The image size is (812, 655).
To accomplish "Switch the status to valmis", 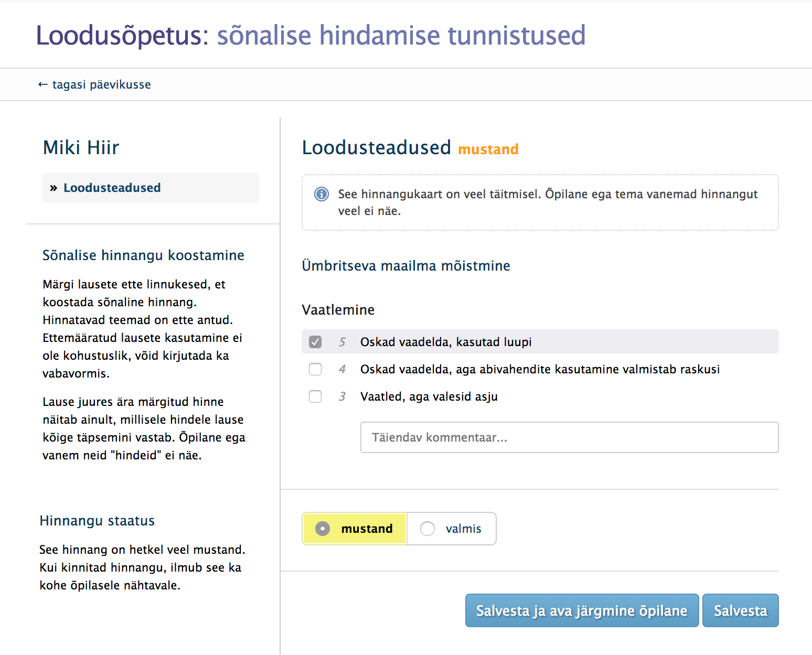I will pos(428,529).
